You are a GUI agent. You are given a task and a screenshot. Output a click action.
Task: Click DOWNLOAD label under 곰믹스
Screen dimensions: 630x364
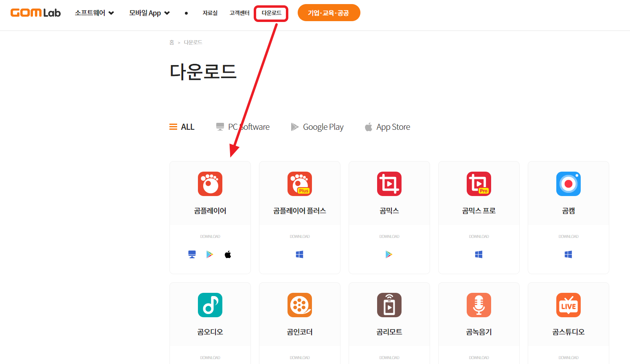pos(389,236)
